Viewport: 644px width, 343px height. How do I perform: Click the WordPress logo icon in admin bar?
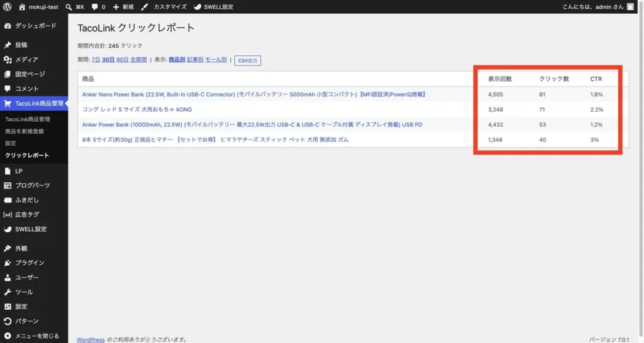click(8, 6)
